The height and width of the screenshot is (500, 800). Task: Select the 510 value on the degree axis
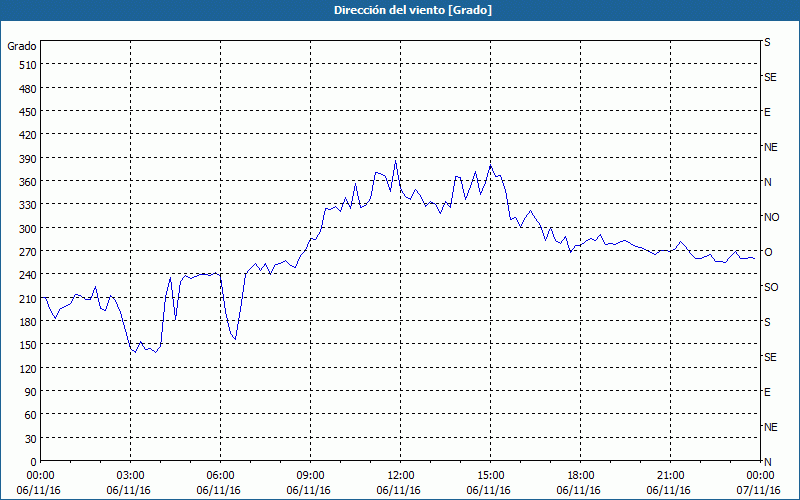click(x=28, y=65)
